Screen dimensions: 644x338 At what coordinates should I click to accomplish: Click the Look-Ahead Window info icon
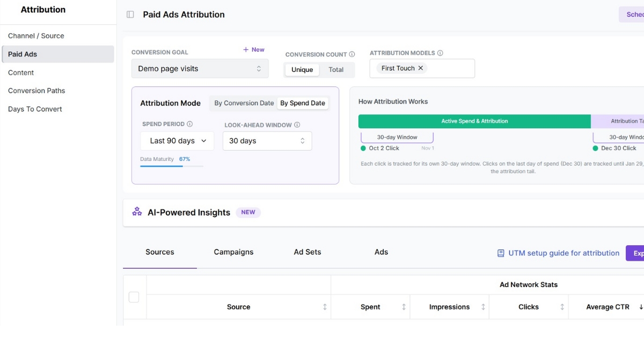(296, 124)
